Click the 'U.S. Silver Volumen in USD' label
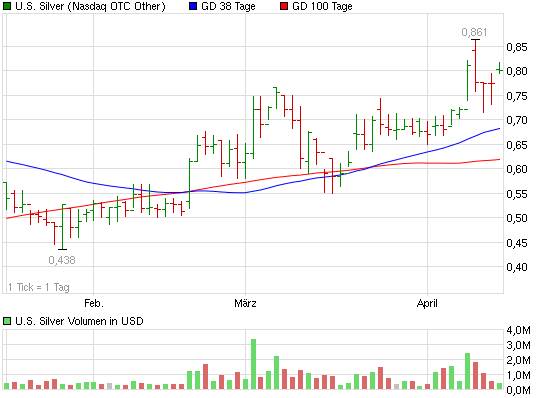This screenshot has height=398, width=545. [x=79, y=321]
